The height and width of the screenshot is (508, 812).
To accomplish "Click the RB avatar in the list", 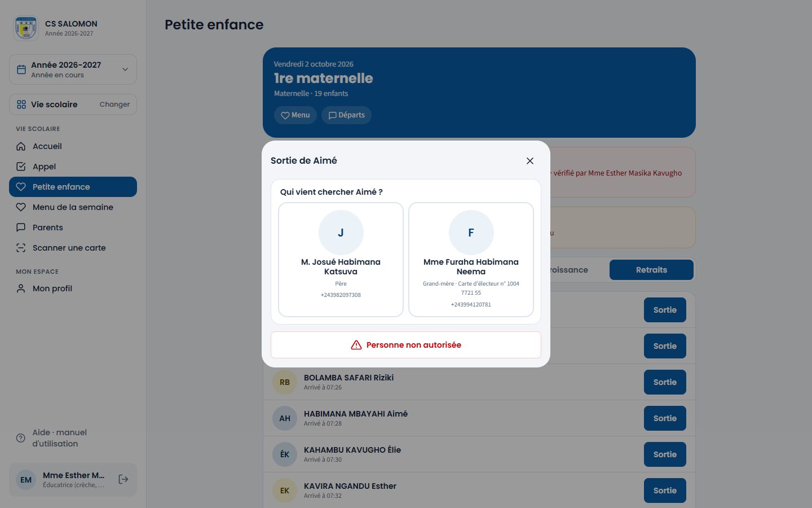I will (285, 382).
